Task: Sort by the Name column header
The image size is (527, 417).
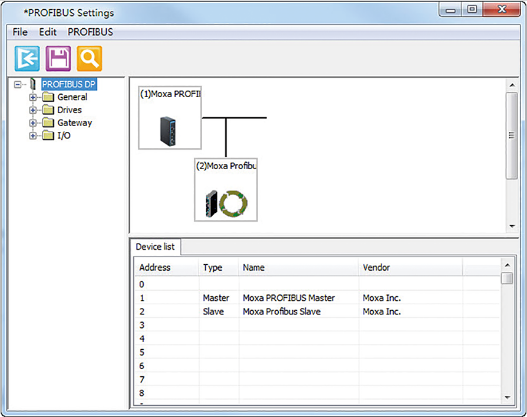Action: tap(299, 267)
